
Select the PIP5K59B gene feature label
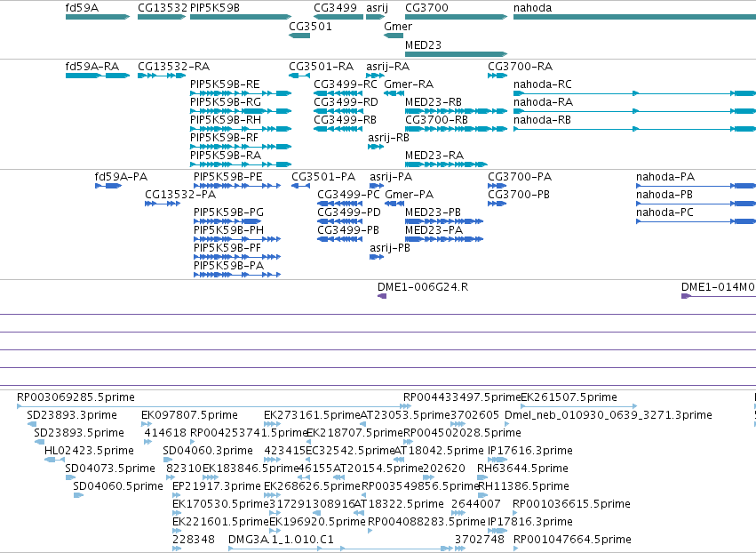click(x=215, y=8)
